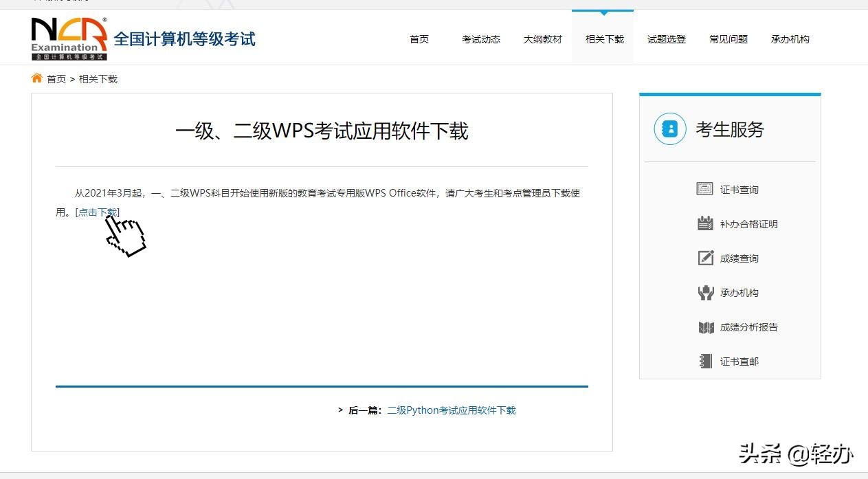The width and height of the screenshot is (868, 479).
Task: Open the 大纲教材 navigation tab
Action: 543,39
